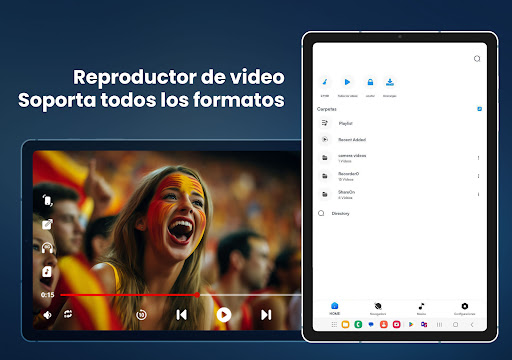Switch to the Configuraciones gear tab
Image resolution: width=512 pixels, height=360 pixels.
[x=465, y=308]
